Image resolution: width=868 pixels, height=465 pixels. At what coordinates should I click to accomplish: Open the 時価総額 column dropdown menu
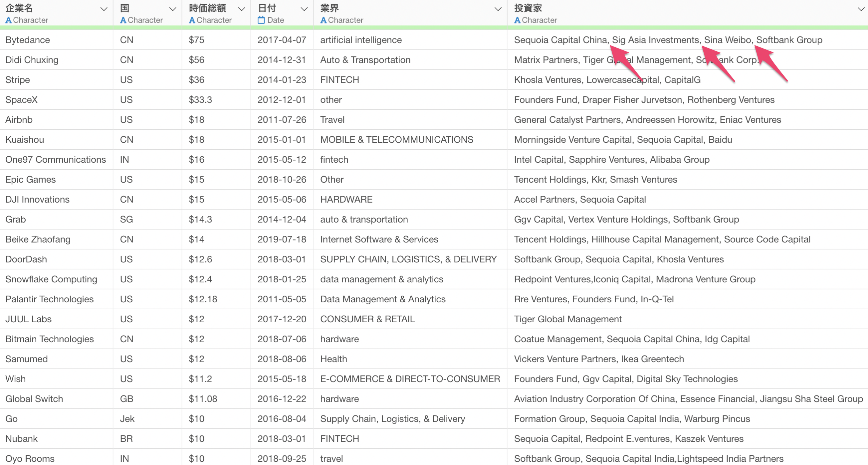point(241,9)
